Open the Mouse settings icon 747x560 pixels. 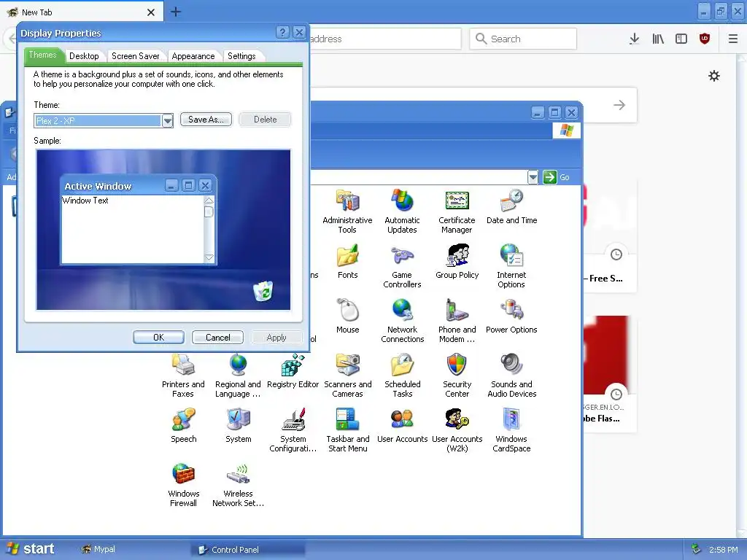[347, 310]
